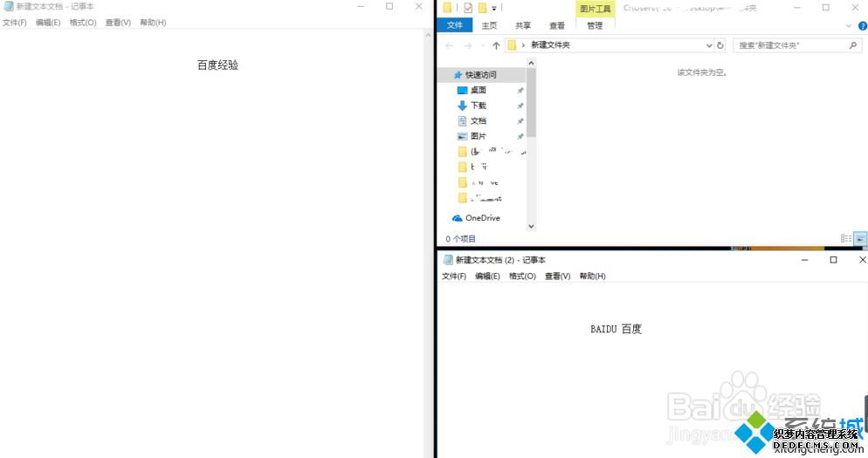868x458 pixels.
Task: Click left Notepad vertical scrollbar up arrow
Action: coord(427,34)
